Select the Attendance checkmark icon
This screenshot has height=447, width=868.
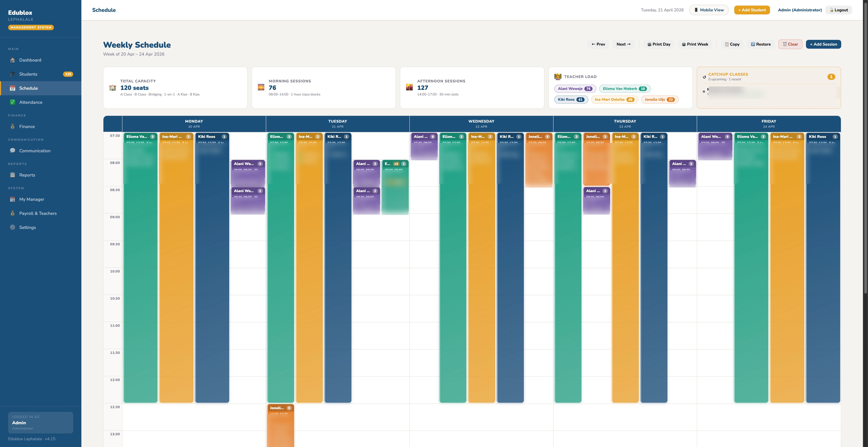(13, 102)
